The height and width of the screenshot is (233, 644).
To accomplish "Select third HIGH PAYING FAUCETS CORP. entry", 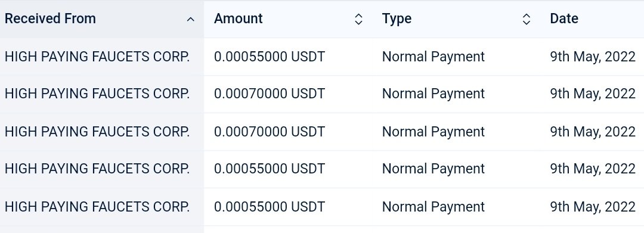I will pyautogui.click(x=97, y=132).
